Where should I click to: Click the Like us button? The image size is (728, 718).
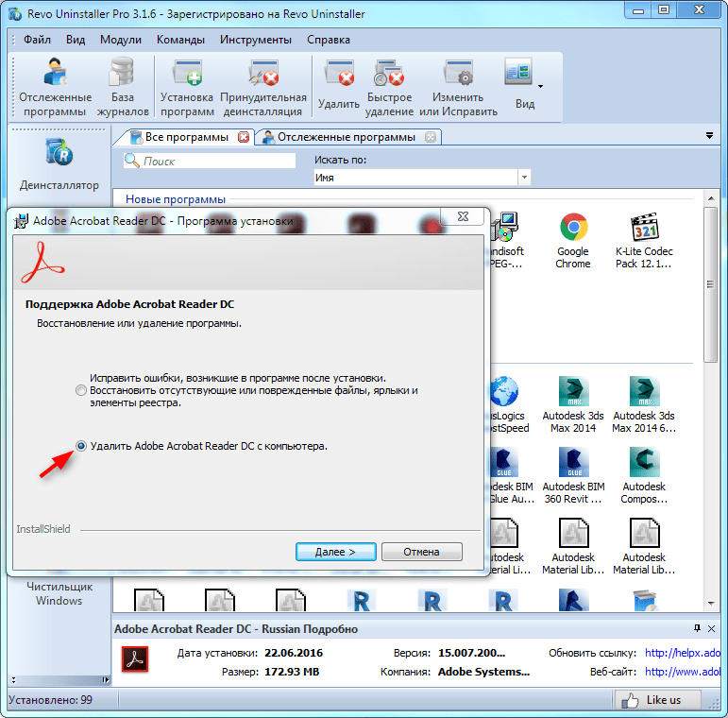[658, 700]
